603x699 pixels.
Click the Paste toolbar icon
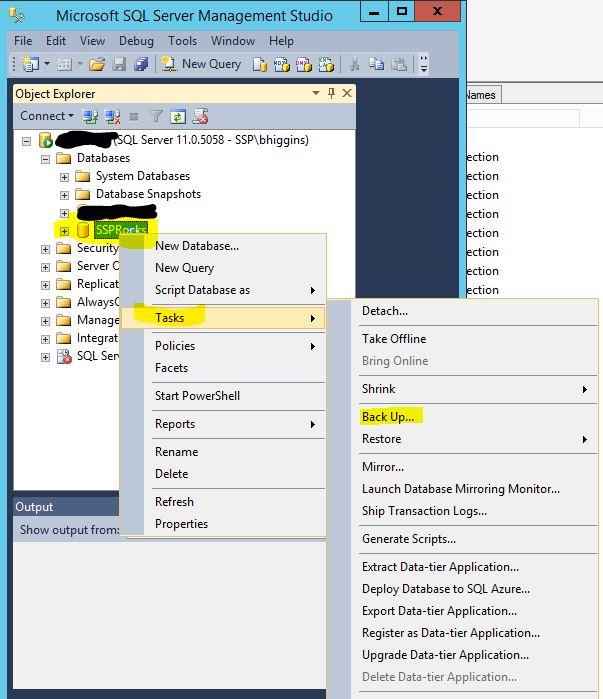(399, 64)
